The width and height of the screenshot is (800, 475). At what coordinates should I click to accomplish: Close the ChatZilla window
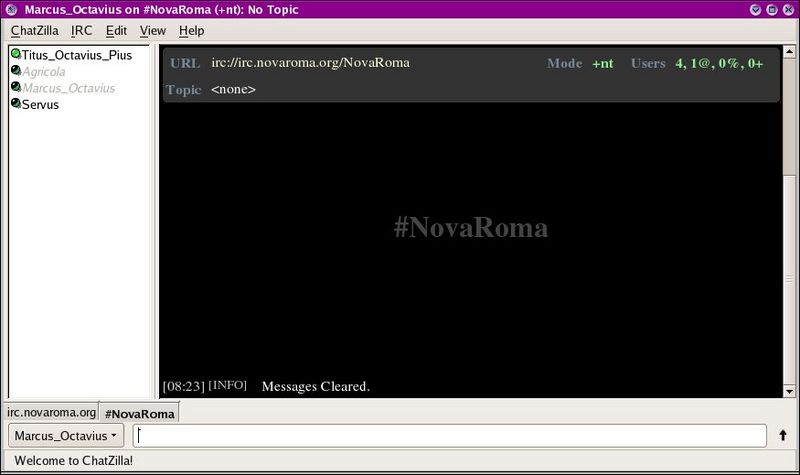point(788,9)
